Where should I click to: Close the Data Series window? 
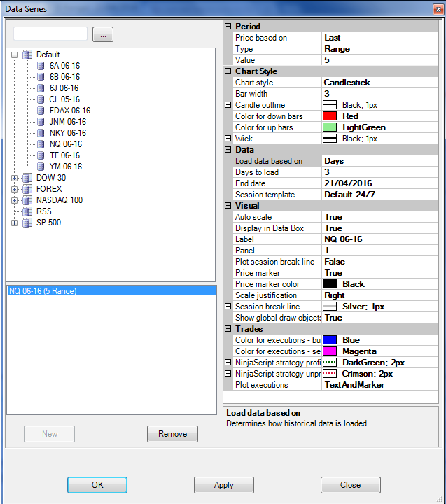[x=438, y=9]
